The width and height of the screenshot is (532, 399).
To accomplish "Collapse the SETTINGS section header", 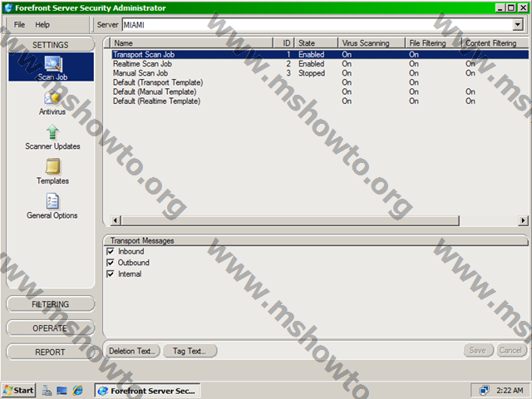I will 51,45.
